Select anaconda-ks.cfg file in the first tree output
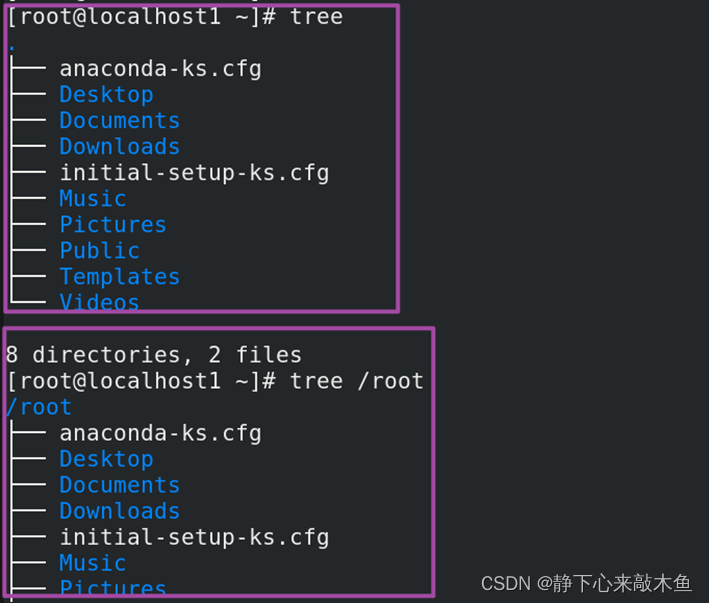This screenshot has height=603, width=709. (160, 68)
